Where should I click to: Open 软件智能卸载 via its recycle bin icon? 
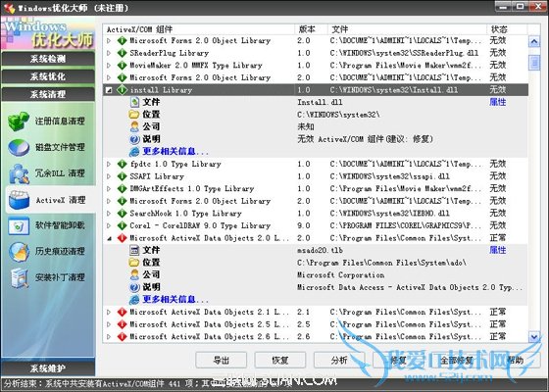tap(19, 225)
